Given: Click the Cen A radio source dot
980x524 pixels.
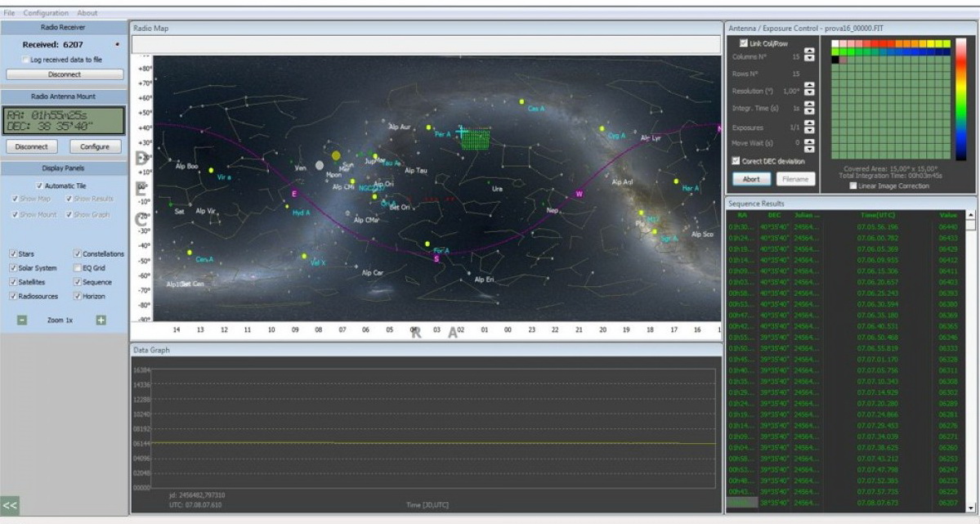Looking at the screenshot, I should [190, 253].
